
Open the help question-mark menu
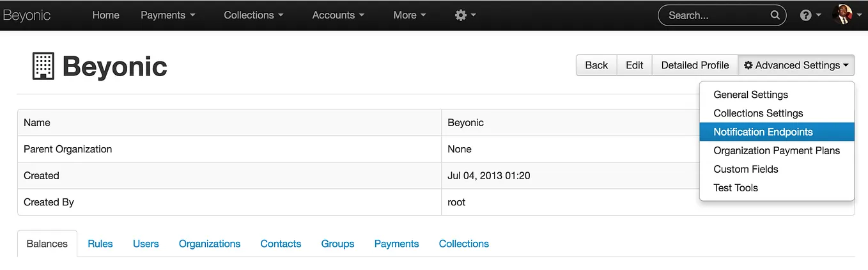810,15
